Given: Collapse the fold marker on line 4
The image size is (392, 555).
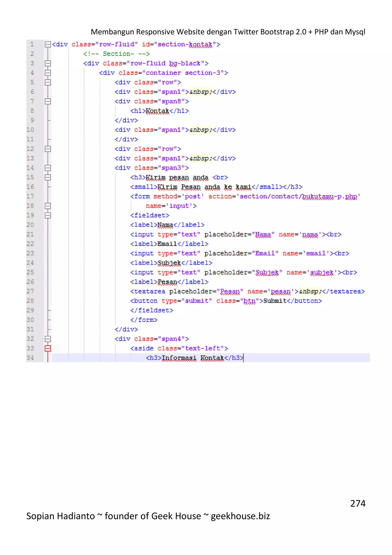Looking at the screenshot, I should (48, 73).
